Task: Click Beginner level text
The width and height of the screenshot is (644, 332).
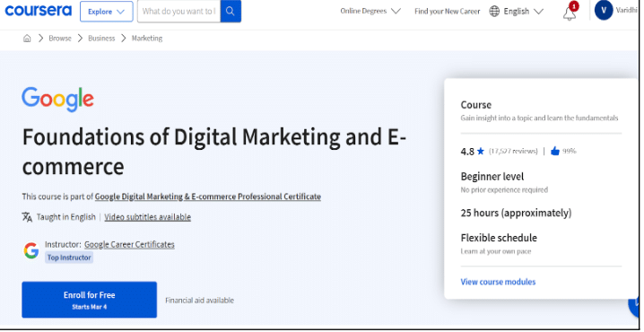Action: pos(492,177)
